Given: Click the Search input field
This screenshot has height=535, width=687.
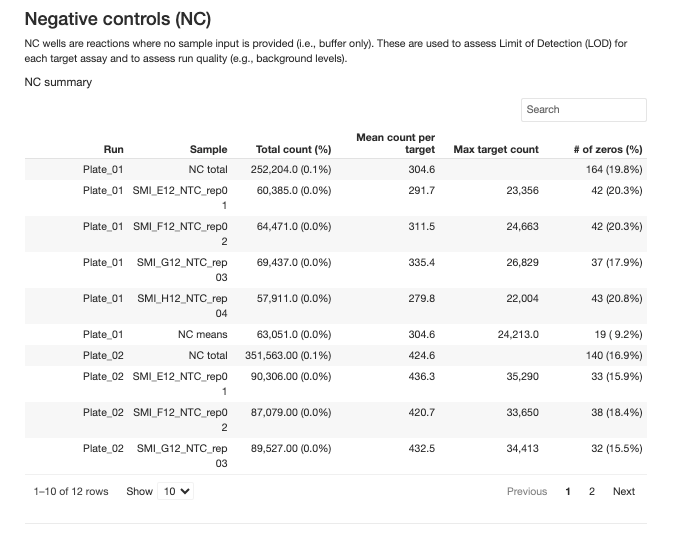Looking at the screenshot, I should (x=583, y=109).
